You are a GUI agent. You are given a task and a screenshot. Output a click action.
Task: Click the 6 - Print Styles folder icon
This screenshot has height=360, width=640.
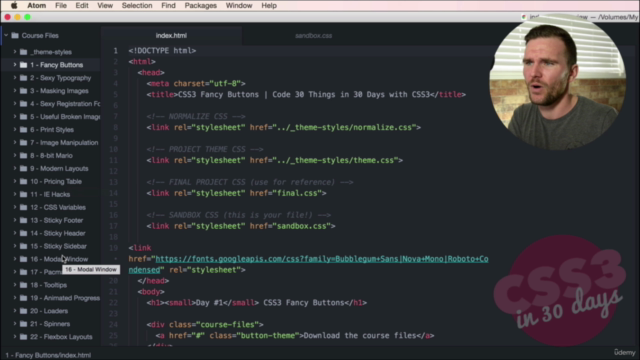point(23,129)
